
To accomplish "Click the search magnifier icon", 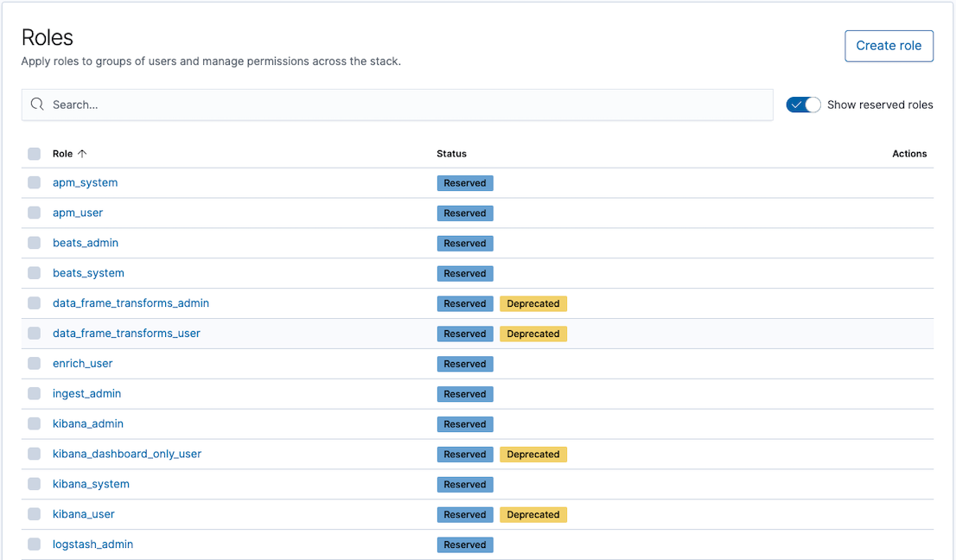I will (x=37, y=105).
